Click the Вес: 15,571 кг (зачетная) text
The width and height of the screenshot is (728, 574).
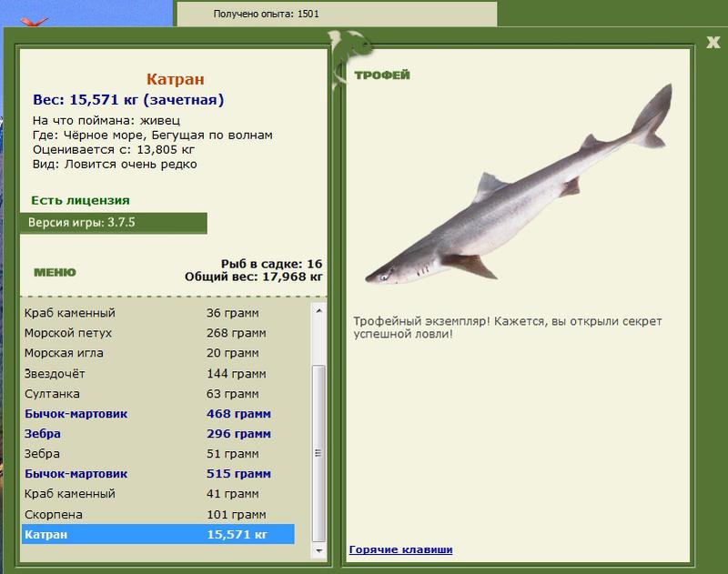[128, 100]
